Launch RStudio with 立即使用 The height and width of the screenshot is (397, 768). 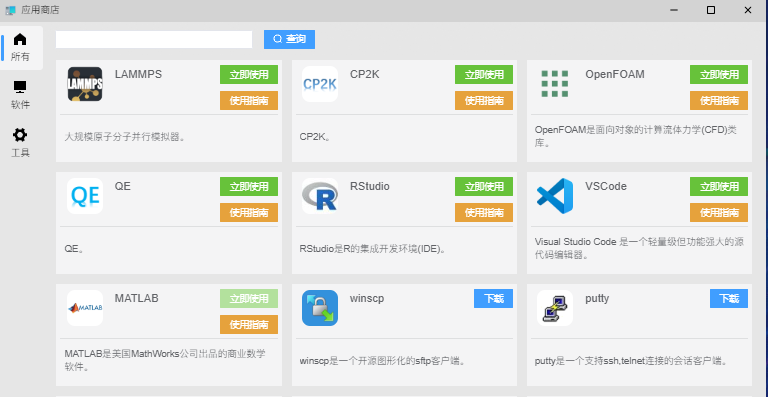(x=484, y=187)
